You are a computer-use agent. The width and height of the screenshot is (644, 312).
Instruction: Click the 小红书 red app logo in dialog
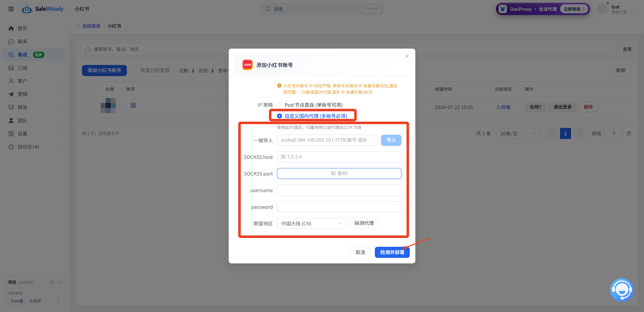click(x=248, y=65)
